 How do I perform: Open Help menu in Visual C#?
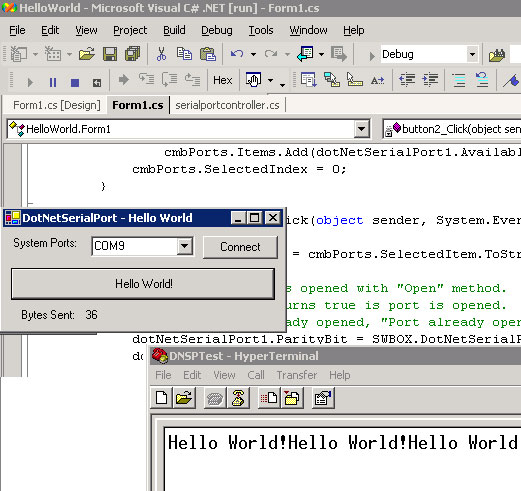point(354,30)
